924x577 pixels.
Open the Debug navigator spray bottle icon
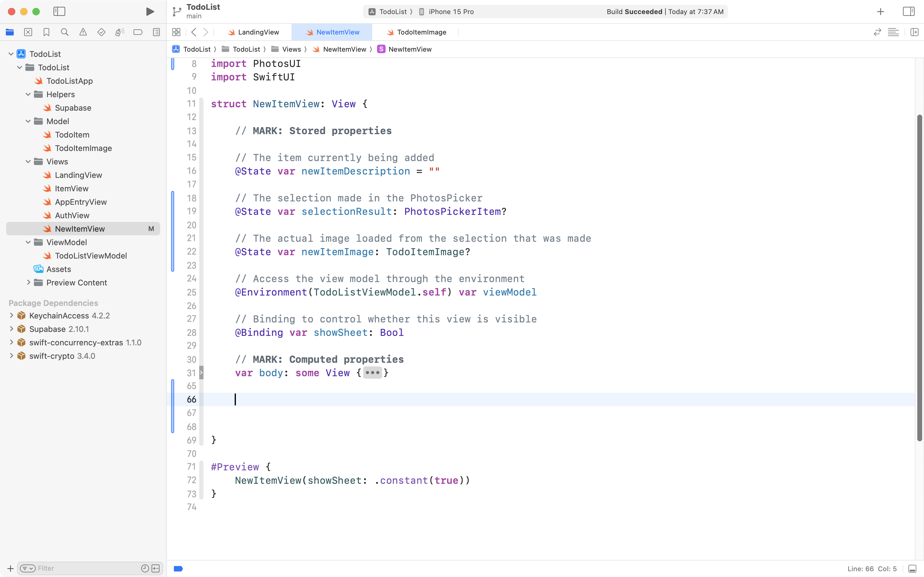(120, 32)
